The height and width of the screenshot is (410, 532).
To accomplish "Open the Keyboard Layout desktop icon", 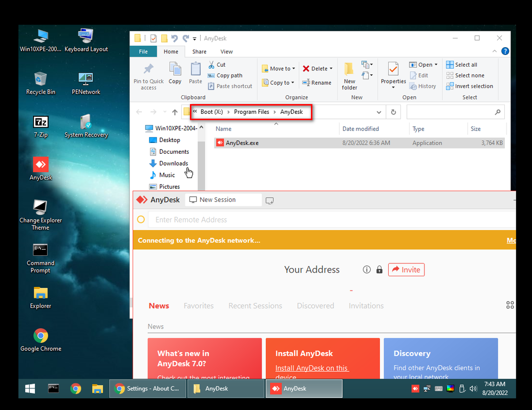I will click(x=86, y=41).
